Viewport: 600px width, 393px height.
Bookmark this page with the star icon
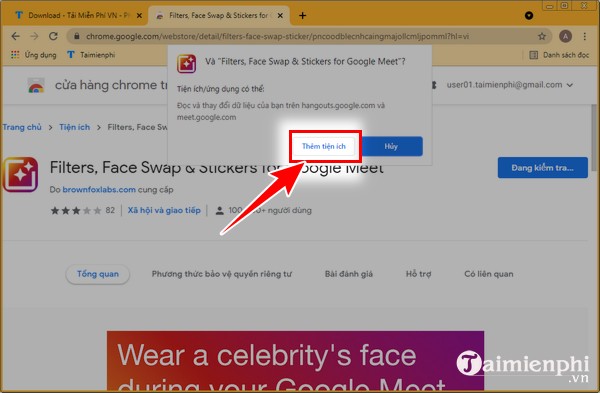coord(542,36)
